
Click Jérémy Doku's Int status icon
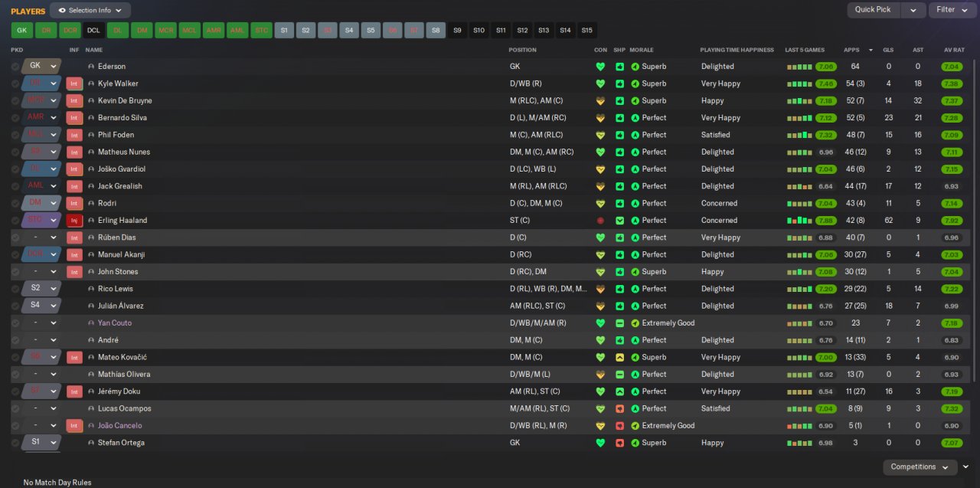point(74,391)
